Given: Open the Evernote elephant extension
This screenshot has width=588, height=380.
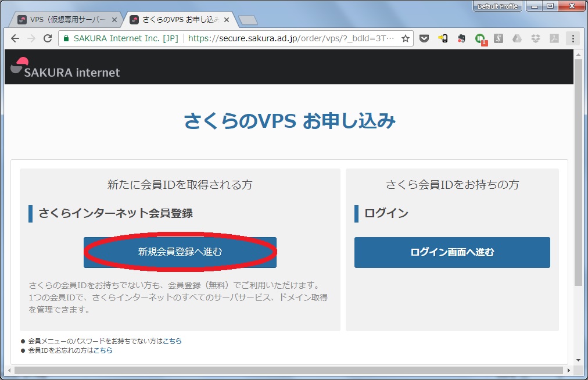Looking at the screenshot, I should click(x=461, y=38).
